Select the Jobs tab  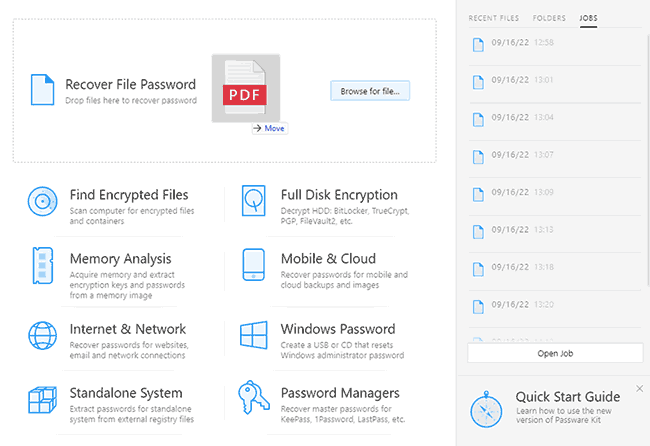[x=588, y=18]
